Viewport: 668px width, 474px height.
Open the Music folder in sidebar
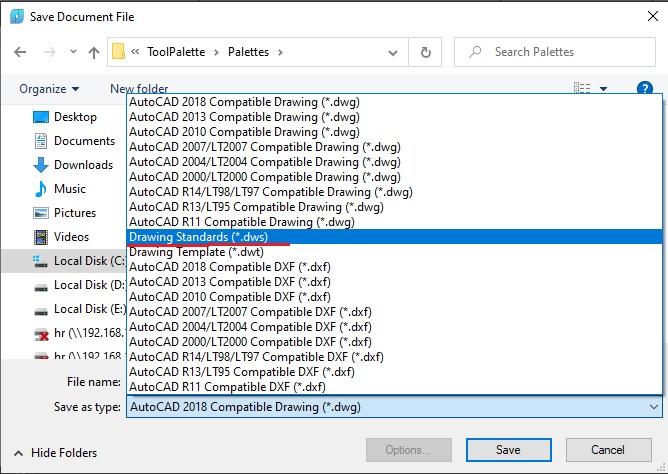point(69,189)
